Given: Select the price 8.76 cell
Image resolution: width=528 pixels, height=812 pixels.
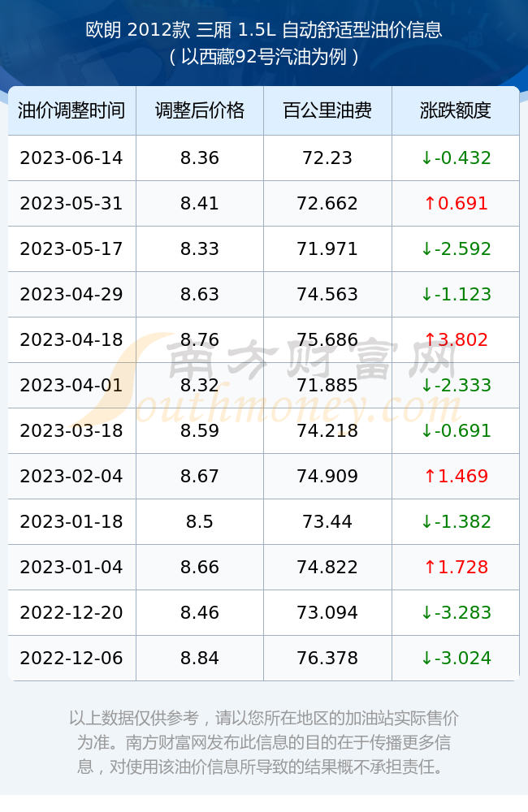Looking at the screenshot, I should 200,339.
